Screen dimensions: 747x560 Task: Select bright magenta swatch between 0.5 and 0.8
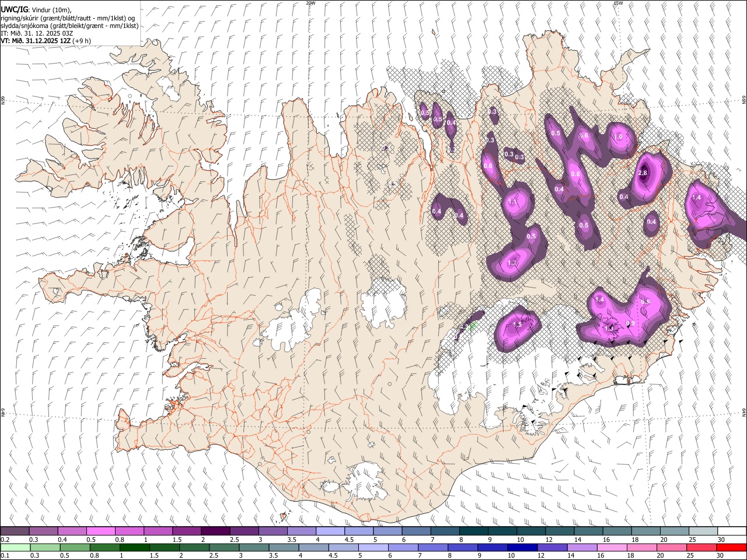click(100, 531)
